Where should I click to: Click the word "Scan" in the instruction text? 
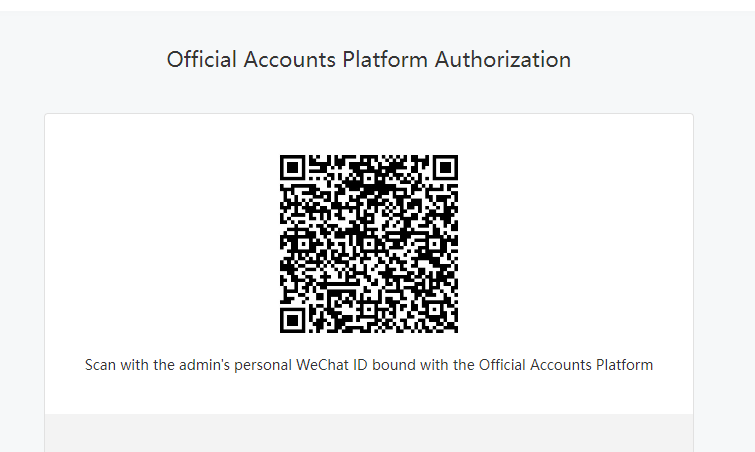coord(101,365)
